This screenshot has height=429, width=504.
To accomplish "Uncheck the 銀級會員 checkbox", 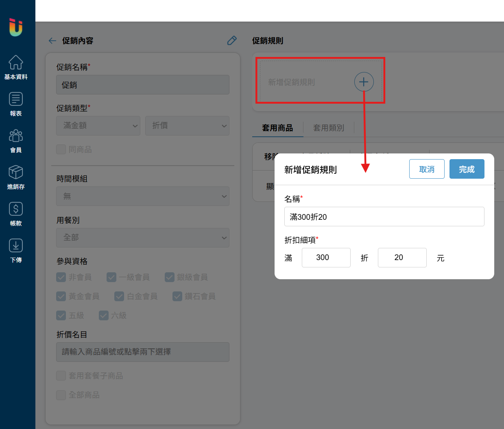I will tap(170, 277).
